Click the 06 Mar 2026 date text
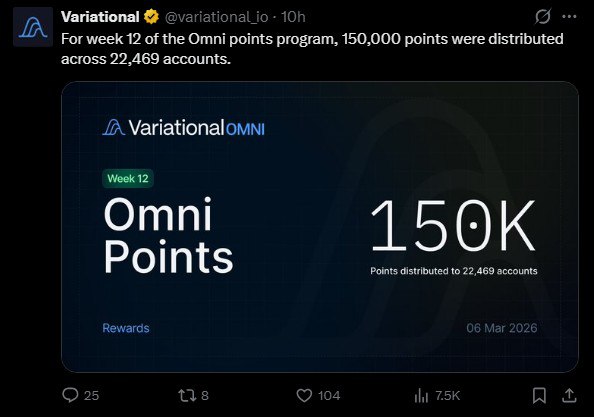This screenshot has height=417, width=594. (x=502, y=328)
